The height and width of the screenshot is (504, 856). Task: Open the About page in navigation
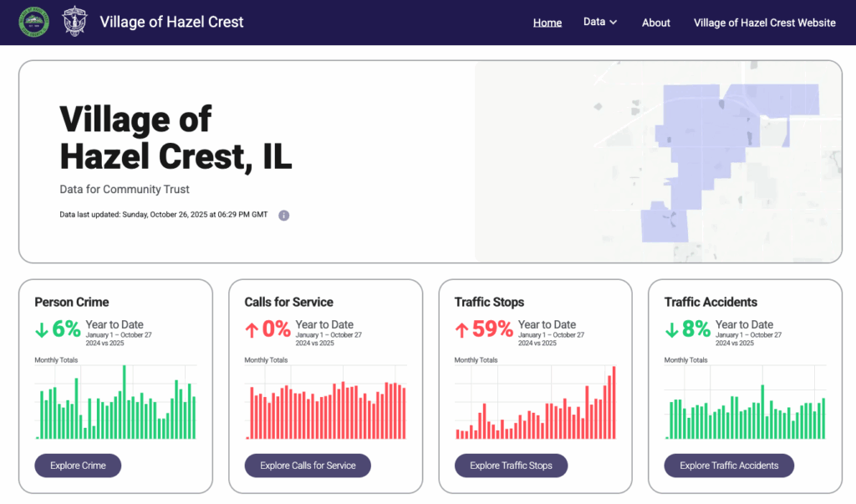tap(656, 23)
